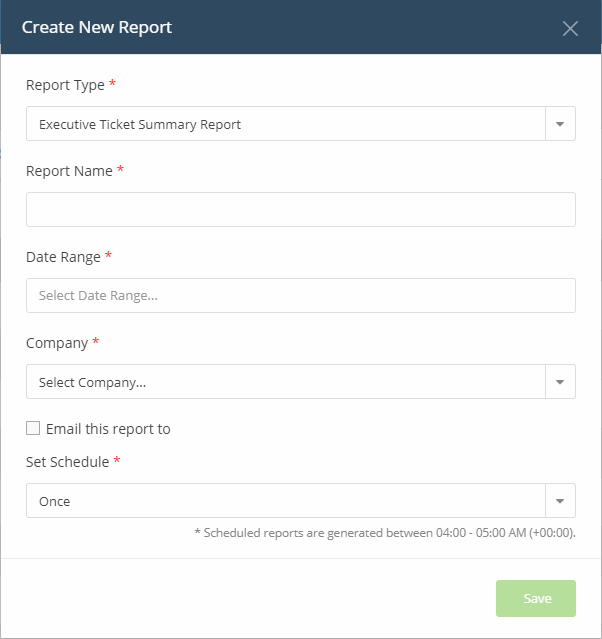Click the Set Schedule field label
Viewport: 602px width, 639px height.
68,462
